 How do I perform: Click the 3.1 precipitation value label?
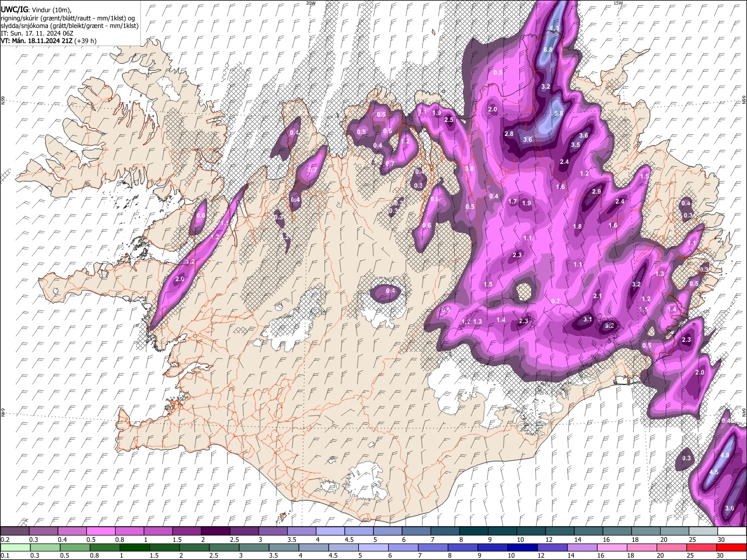tap(588, 319)
